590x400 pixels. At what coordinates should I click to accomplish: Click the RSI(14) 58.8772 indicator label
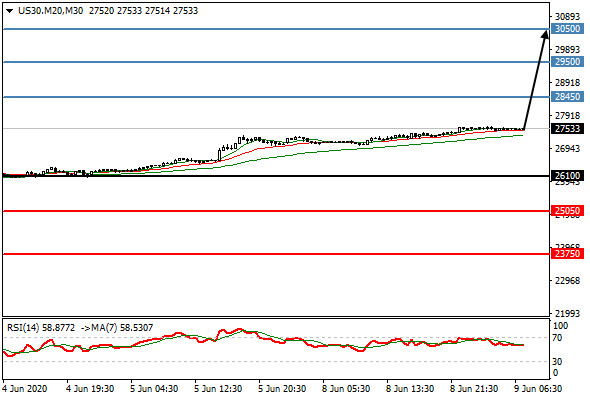tap(41, 328)
